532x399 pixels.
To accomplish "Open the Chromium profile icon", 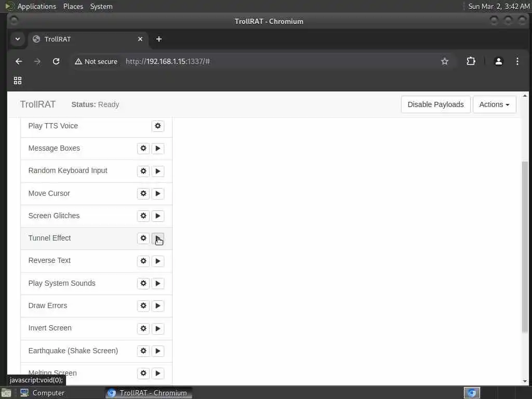I will [498, 61].
